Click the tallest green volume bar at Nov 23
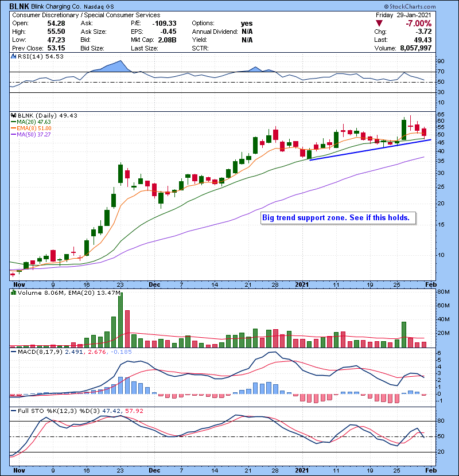Viewport: 459px width, 476px height. click(120, 320)
